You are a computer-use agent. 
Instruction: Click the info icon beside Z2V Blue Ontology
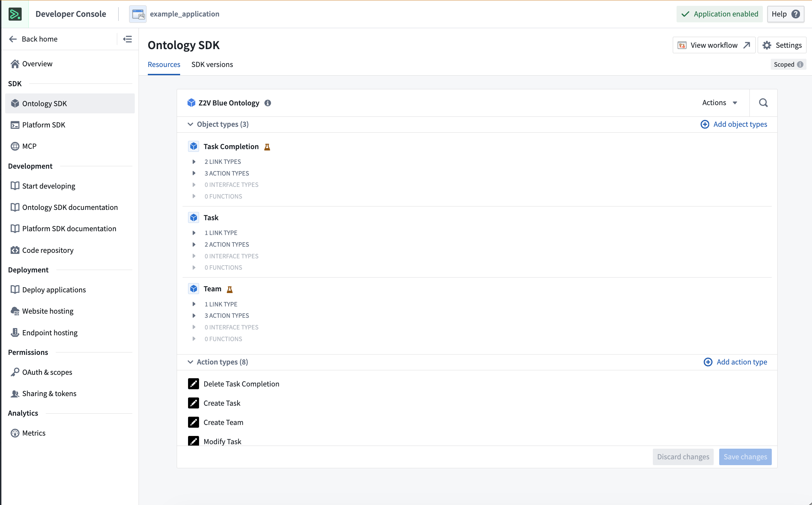click(267, 103)
